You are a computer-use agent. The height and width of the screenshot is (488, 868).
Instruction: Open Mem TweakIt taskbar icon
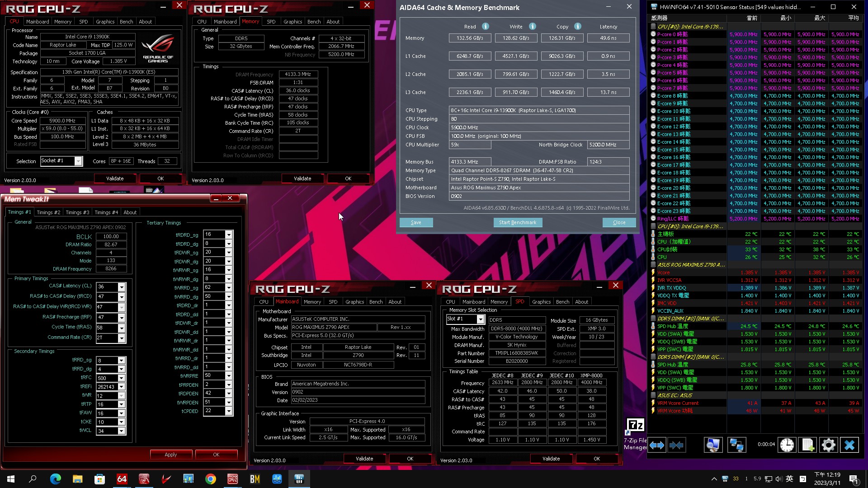pos(144,479)
